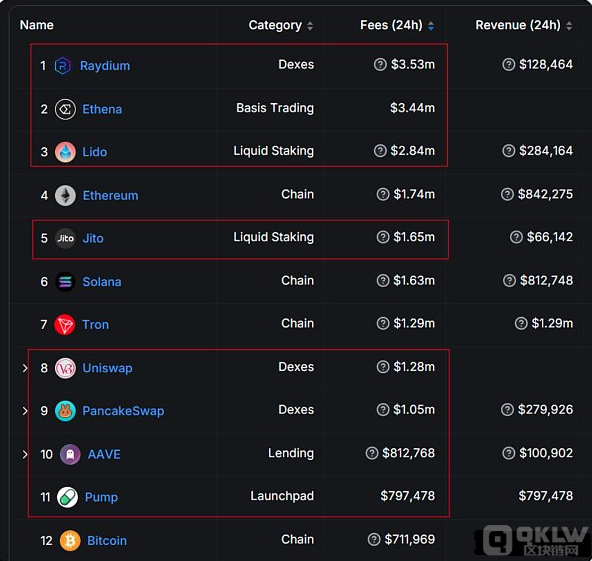Screen dimensions: 592x561
Task: Click the help icon beside Ethereum's $842,275 revenue
Action: pyautogui.click(x=507, y=194)
